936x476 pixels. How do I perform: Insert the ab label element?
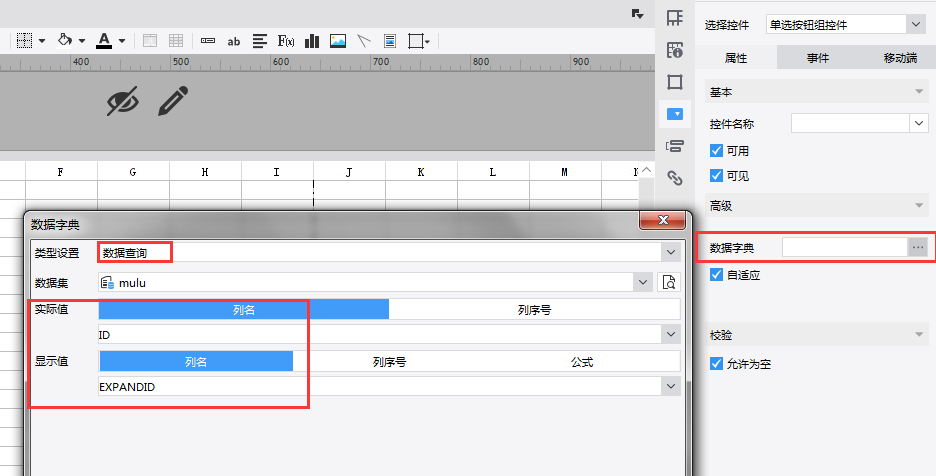pos(234,41)
